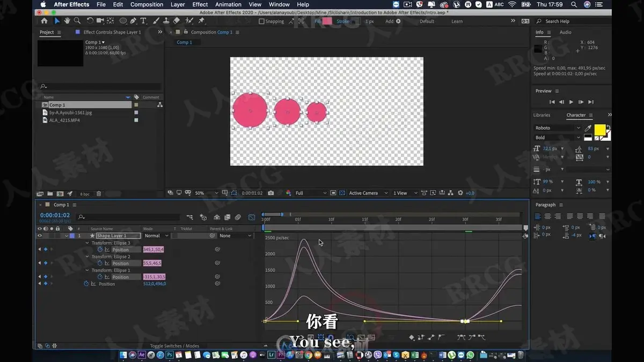Toggle stopwatch for Ellipse 3 Position
644x362 pixels.
tap(100, 249)
